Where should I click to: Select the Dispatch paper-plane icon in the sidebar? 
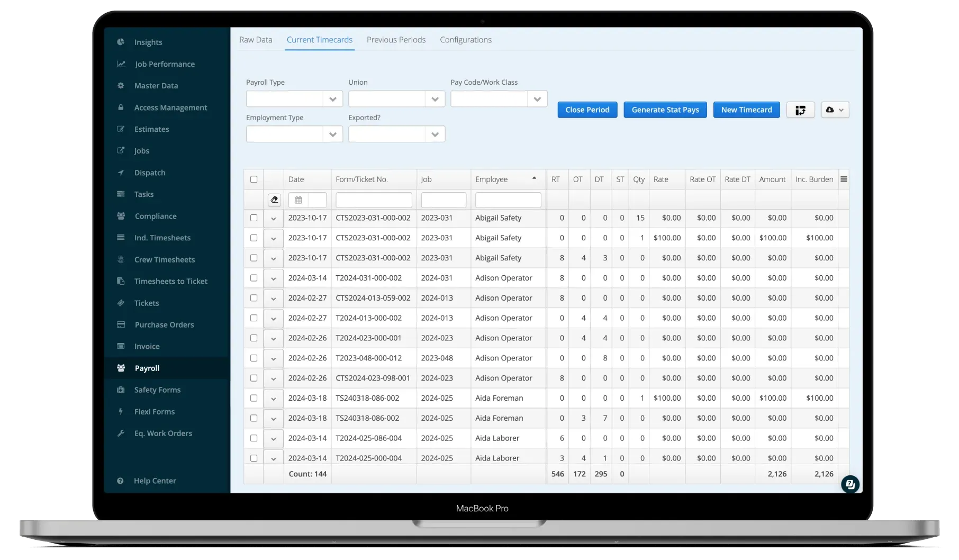(121, 173)
